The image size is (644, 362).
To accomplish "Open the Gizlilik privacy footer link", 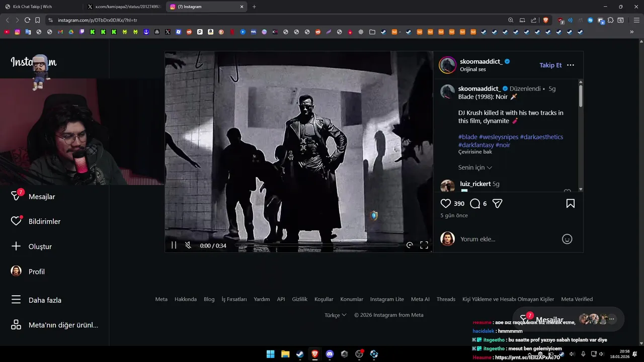I will point(299,299).
